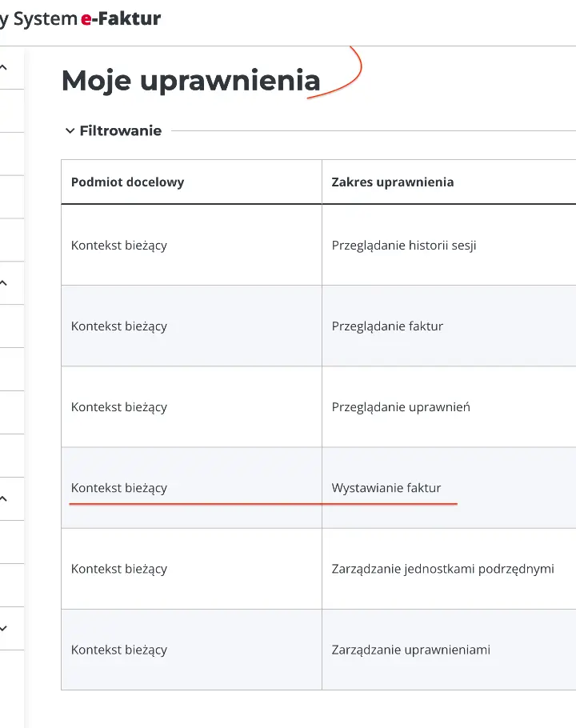The width and height of the screenshot is (576, 728).
Task: Click the Podmiot docelowy column header
Action: [x=127, y=182]
